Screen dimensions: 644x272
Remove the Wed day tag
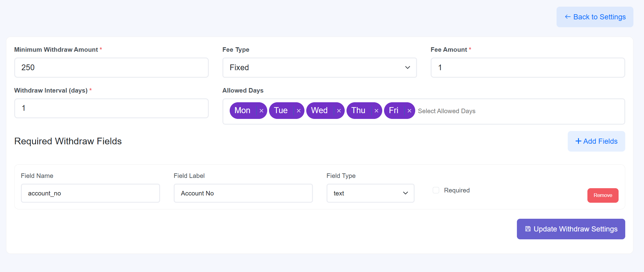[x=339, y=111]
